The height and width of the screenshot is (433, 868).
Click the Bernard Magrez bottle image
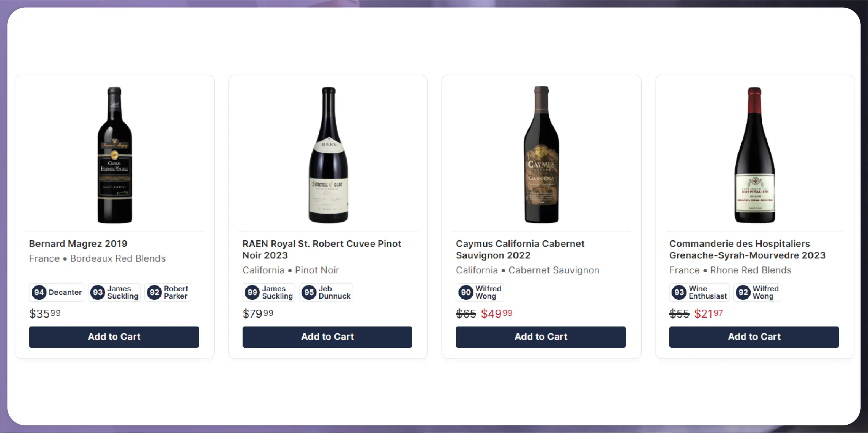pyautogui.click(x=115, y=155)
